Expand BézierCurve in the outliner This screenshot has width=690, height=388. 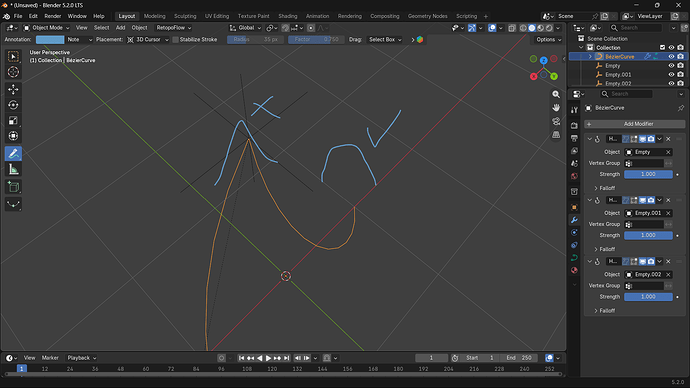pos(590,57)
